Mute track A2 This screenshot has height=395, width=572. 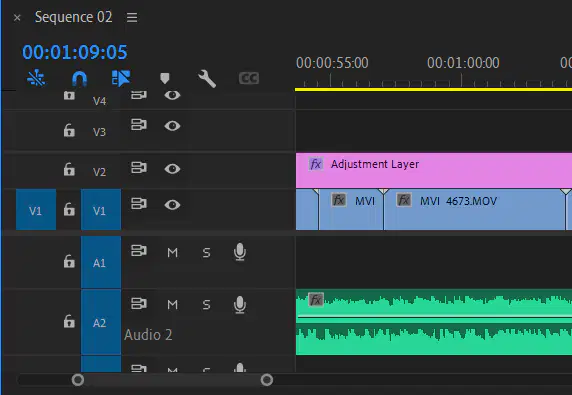coord(173,304)
